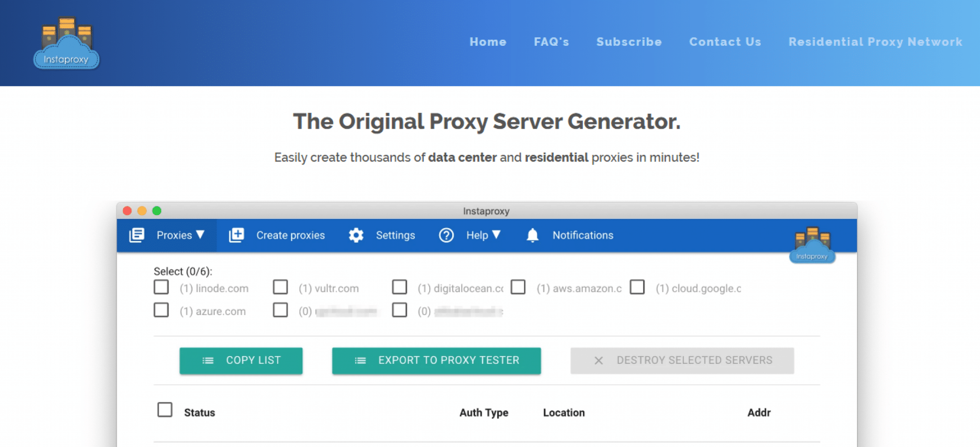Click the Location column header
Screen dimensions: 980x447
tap(564, 413)
